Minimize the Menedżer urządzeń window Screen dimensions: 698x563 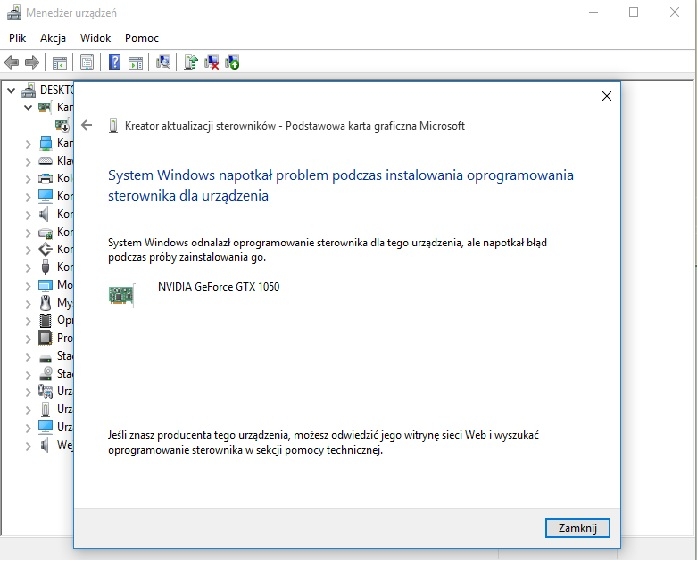tap(593, 12)
